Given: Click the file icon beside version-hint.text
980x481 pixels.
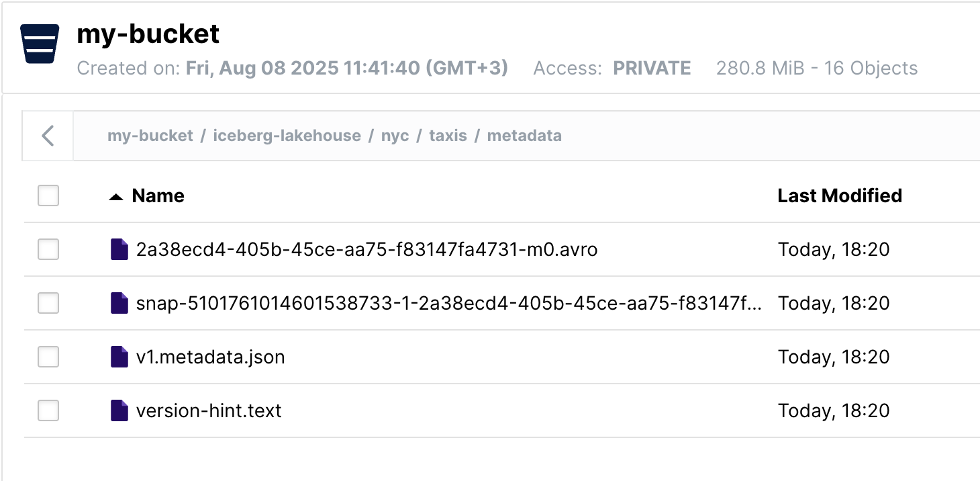Looking at the screenshot, I should click(x=119, y=410).
